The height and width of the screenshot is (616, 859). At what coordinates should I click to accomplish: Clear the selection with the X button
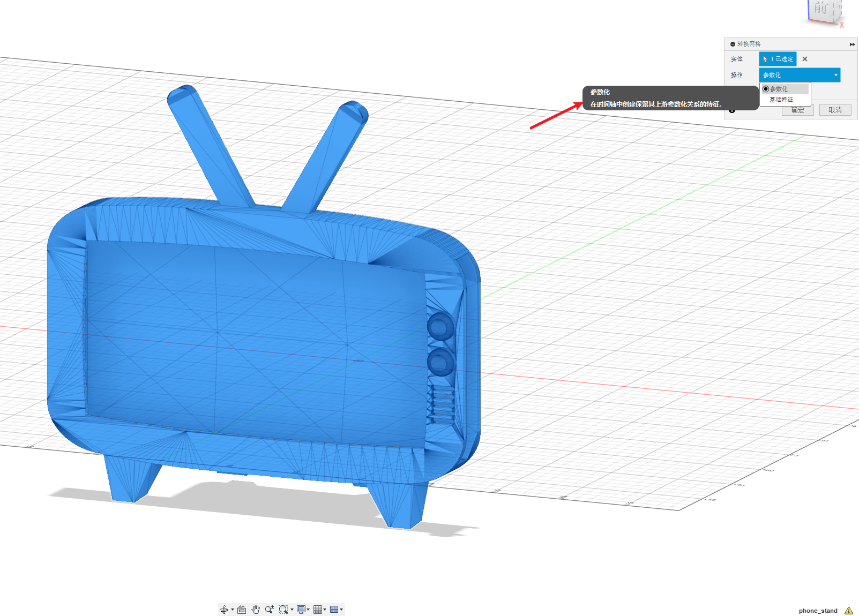805,59
